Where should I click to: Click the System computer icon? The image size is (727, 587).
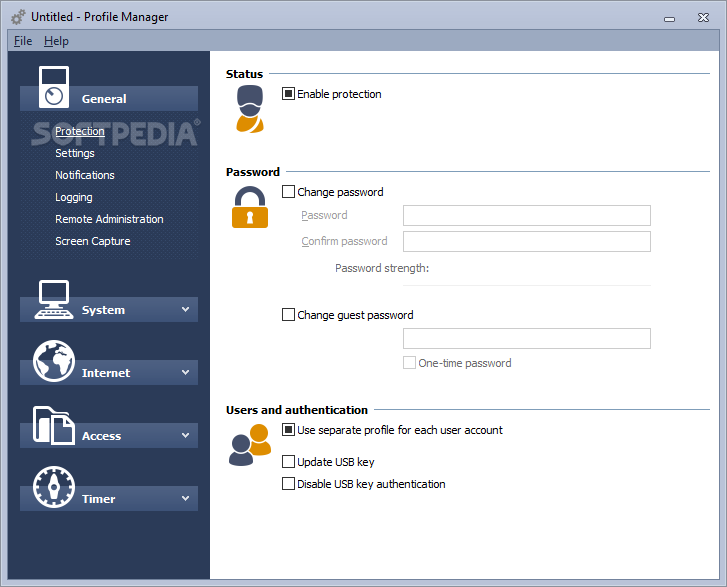(x=54, y=300)
